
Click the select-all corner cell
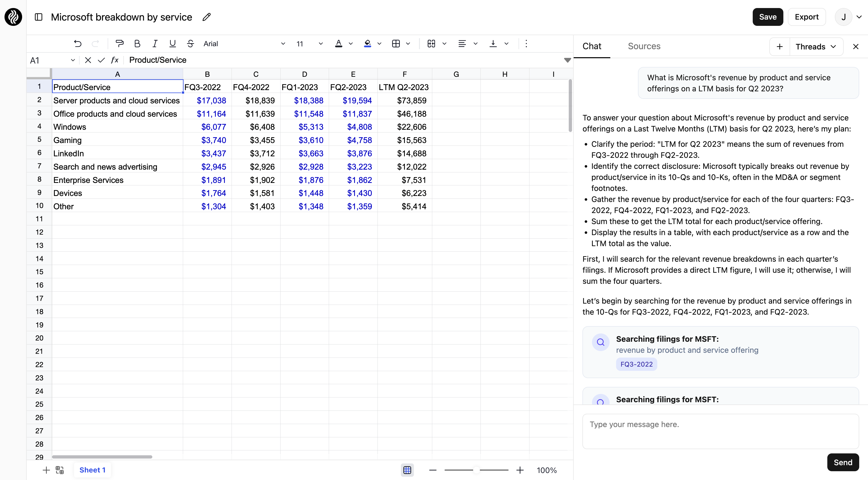39,74
